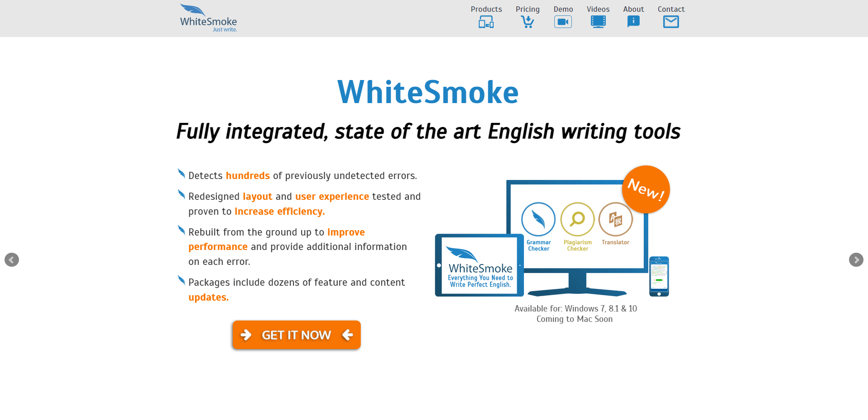Image resolution: width=868 pixels, height=420 pixels.
Task: Click the Grammar Checker feather icon
Action: click(538, 219)
